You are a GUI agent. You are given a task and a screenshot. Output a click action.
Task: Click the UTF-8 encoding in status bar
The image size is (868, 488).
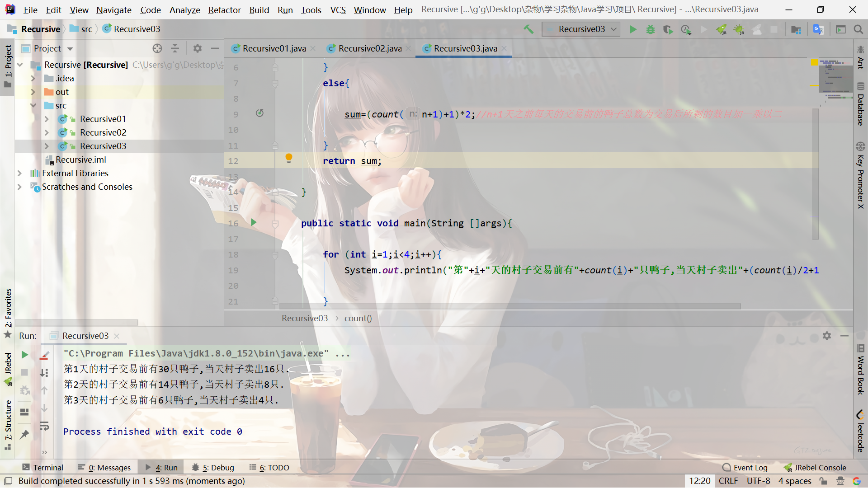[758, 481]
